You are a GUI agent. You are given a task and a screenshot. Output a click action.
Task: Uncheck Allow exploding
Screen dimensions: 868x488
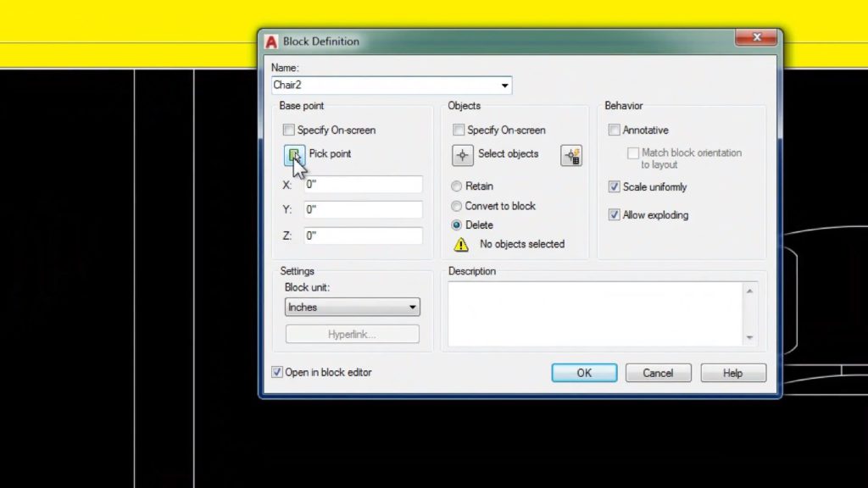[x=615, y=214]
